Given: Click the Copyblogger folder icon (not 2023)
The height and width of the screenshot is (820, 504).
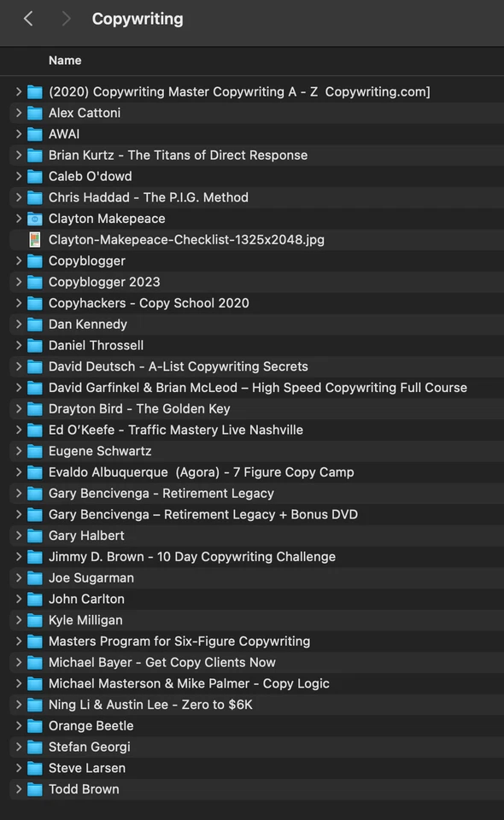Looking at the screenshot, I should (34, 261).
